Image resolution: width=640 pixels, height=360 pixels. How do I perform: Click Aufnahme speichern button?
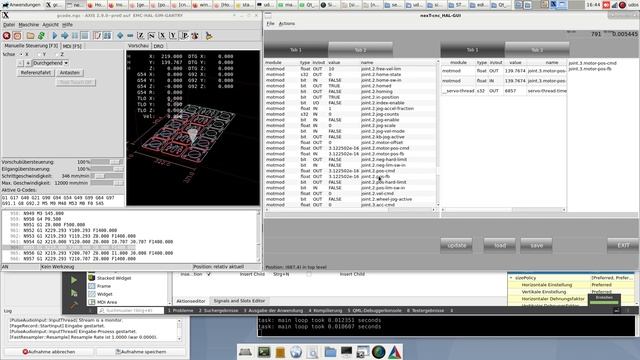[140, 351]
